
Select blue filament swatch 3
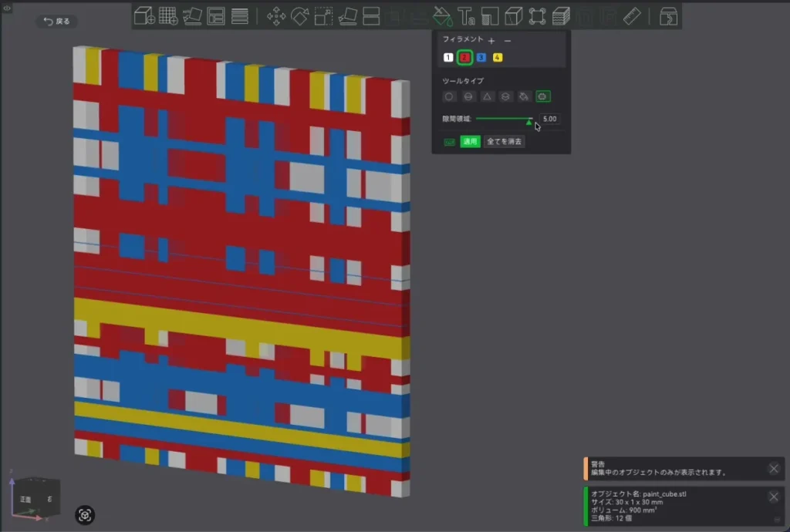(481, 57)
